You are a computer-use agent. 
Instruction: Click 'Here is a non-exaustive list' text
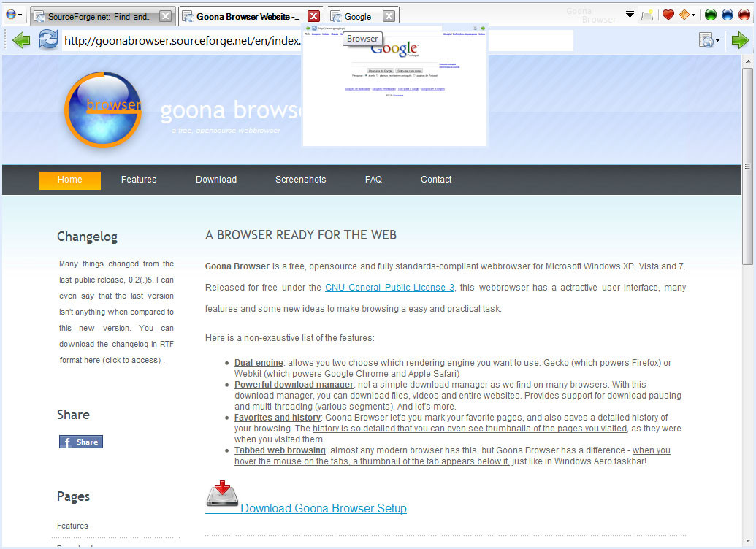[290, 338]
